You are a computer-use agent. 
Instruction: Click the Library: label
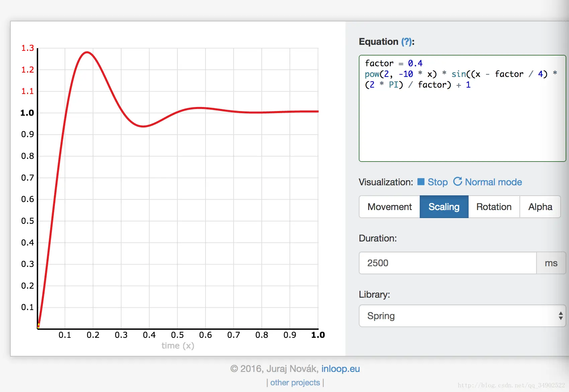coord(374,294)
